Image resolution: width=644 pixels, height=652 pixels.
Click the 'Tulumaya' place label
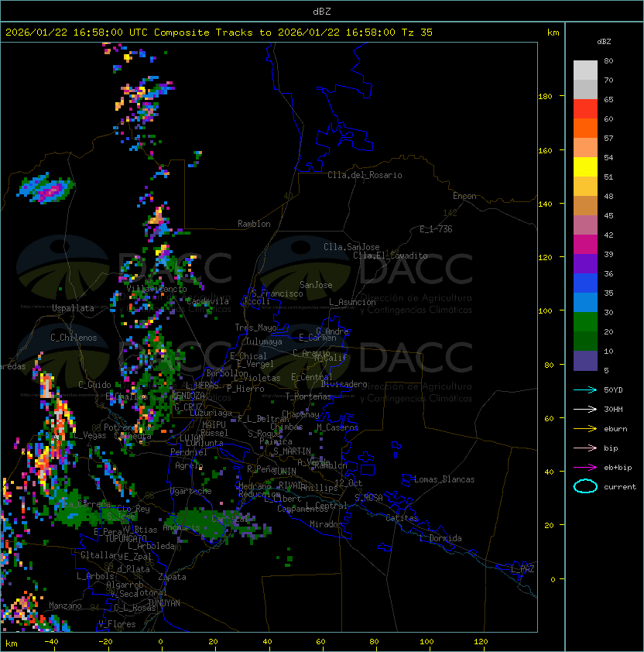click(264, 341)
